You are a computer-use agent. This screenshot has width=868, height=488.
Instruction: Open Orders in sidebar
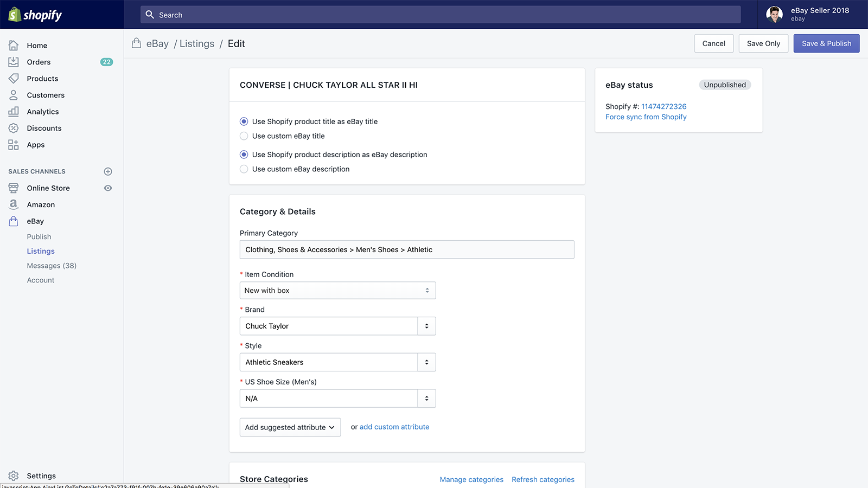point(39,62)
